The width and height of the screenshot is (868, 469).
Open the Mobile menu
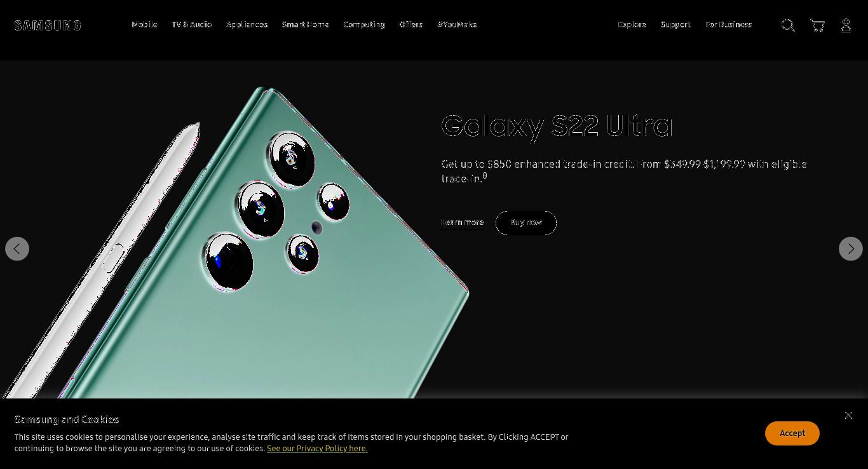144,25
